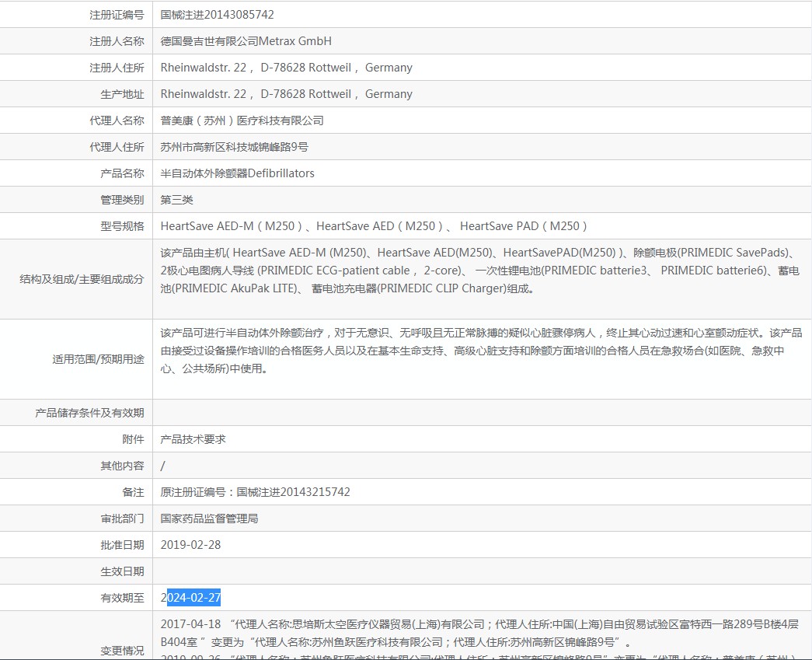Click the slash value in 其他内容 row
Image resolution: width=812 pixels, height=660 pixels.
pyautogui.click(x=162, y=466)
